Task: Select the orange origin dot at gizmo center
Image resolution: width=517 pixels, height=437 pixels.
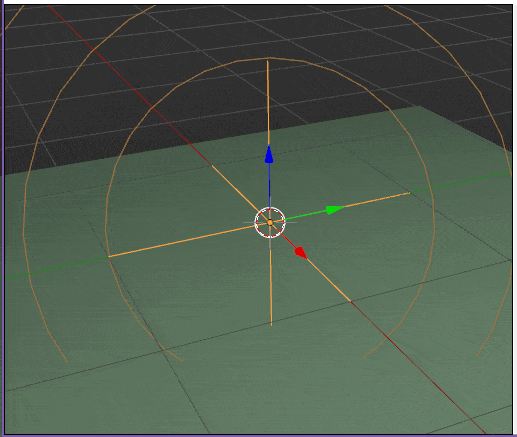Action: click(270, 222)
